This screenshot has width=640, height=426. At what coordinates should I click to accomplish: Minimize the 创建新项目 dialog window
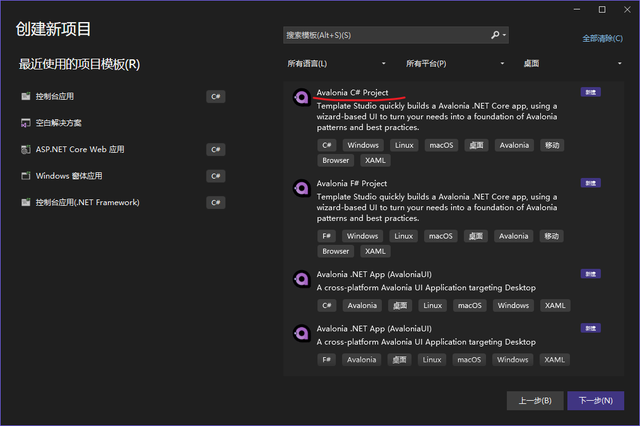coord(577,9)
